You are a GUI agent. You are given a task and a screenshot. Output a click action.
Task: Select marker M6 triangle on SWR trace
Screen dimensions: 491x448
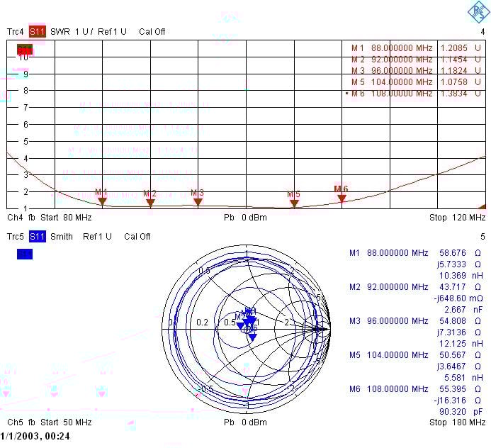(x=342, y=198)
